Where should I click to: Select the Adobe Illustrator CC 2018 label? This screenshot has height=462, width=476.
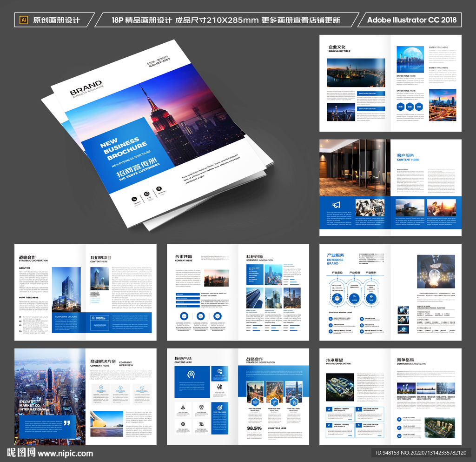[412, 20]
